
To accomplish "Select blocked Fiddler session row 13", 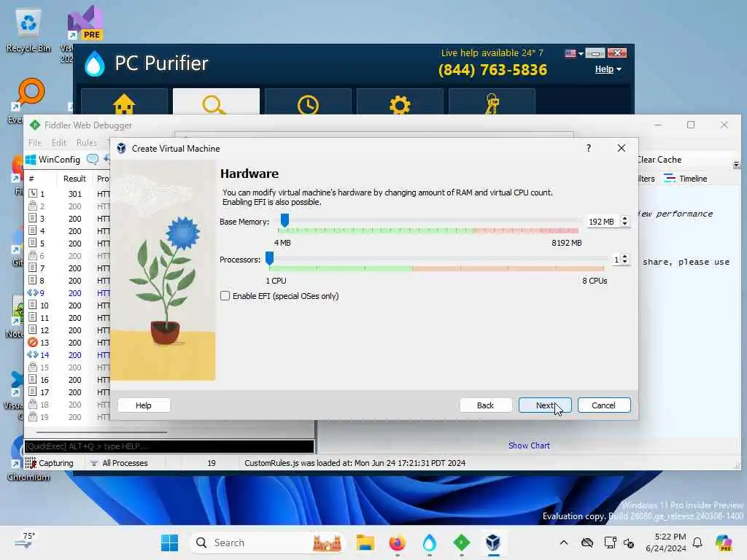I will [x=66, y=343].
